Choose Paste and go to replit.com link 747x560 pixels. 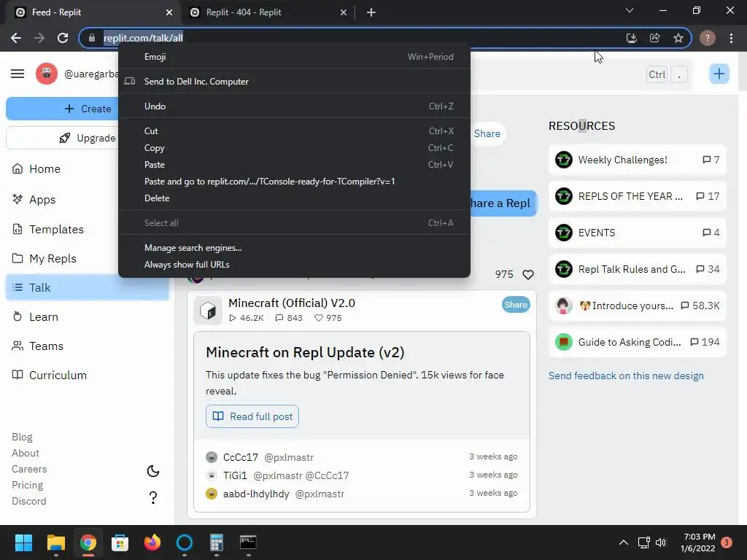[x=294, y=182]
